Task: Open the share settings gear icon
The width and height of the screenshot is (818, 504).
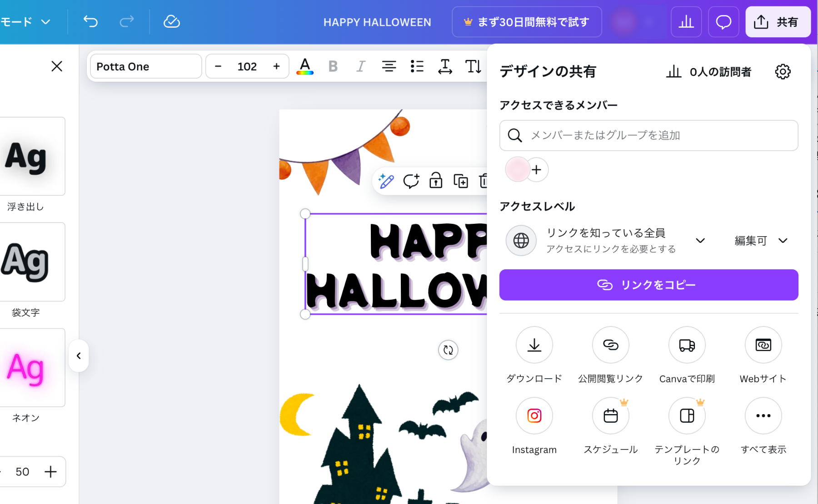Action: click(783, 72)
